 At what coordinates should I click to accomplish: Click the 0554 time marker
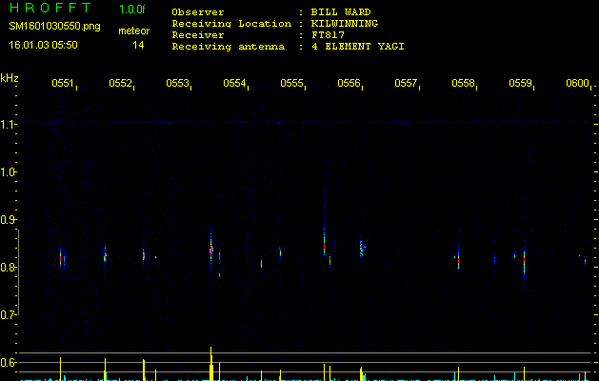coord(235,83)
